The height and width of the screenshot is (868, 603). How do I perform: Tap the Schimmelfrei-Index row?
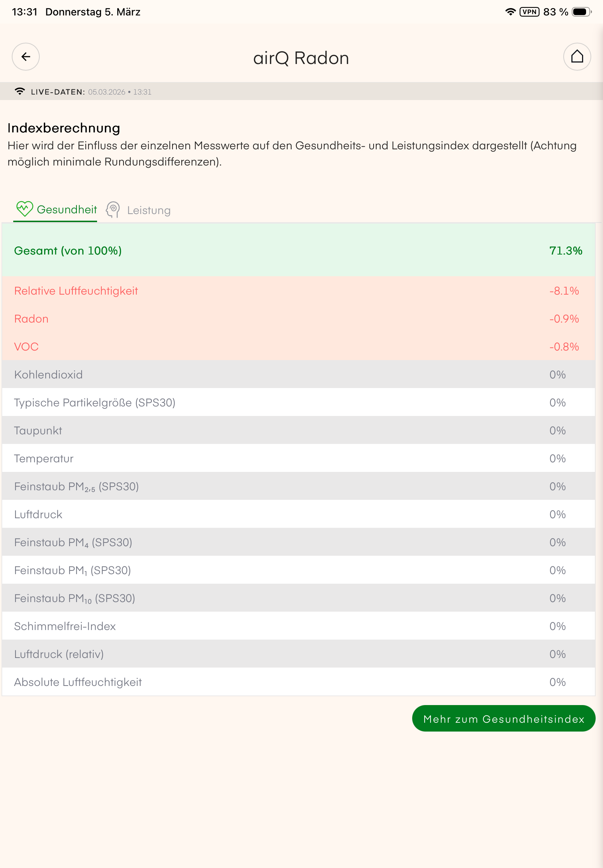pos(299,626)
